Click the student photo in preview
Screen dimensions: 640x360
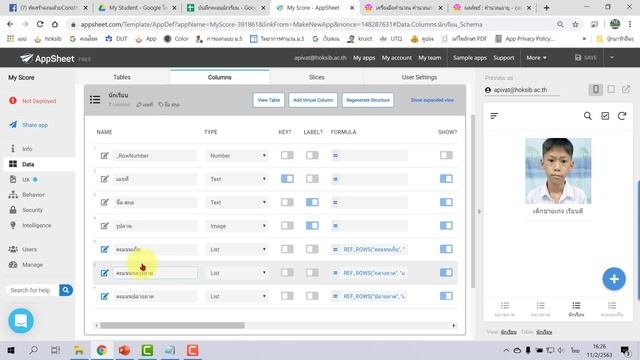coord(558,171)
